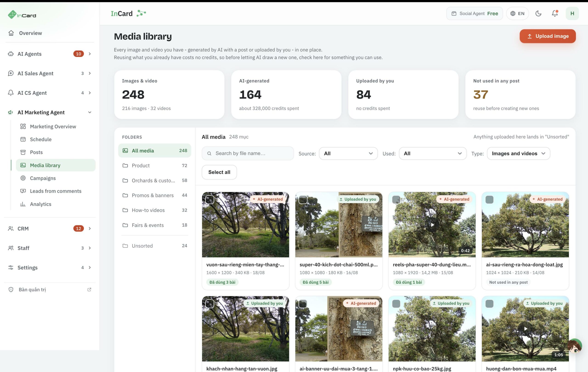Expand the Staff section chevron
Screen dimensions: 588x372
click(x=90, y=248)
